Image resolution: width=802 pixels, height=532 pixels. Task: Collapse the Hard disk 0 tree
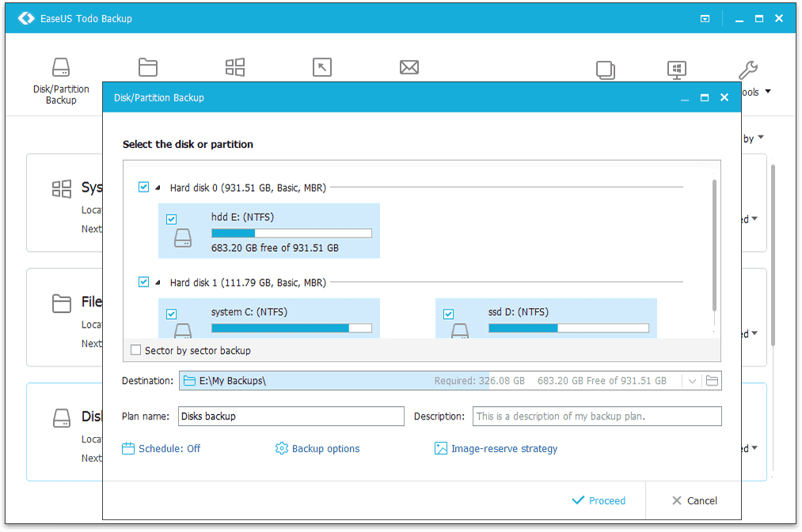click(x=158, y=188)
